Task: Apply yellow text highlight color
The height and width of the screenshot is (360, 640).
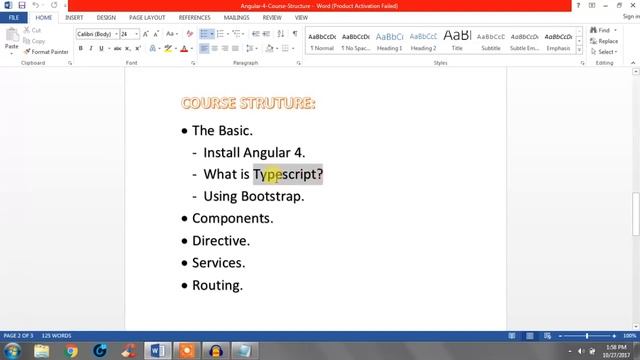Action: pos(168,49)
